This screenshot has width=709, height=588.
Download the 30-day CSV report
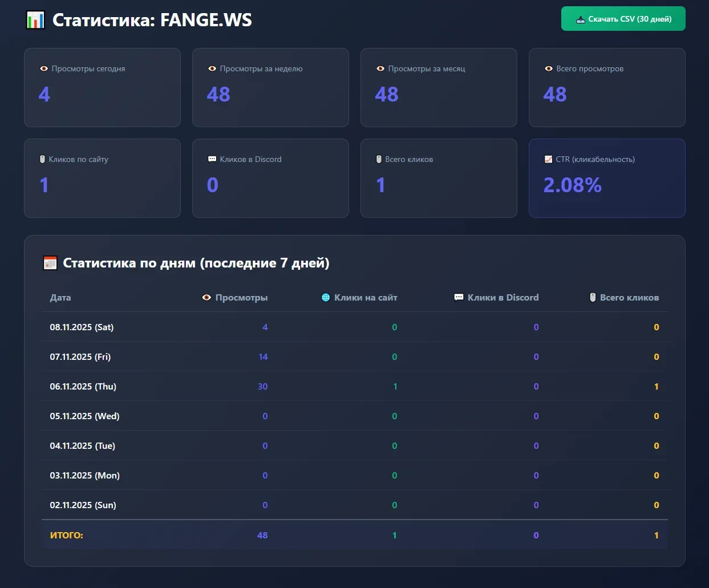coord(623,19)
